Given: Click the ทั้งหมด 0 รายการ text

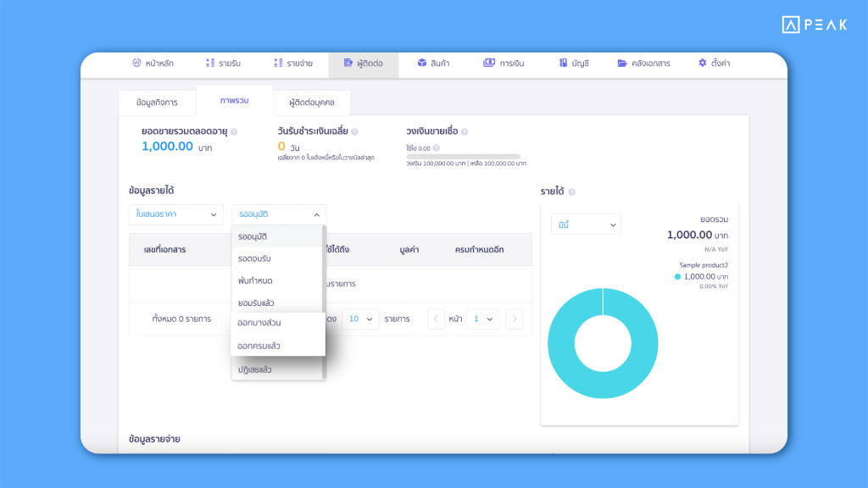Looking at the screenshot, I should 181,319.
